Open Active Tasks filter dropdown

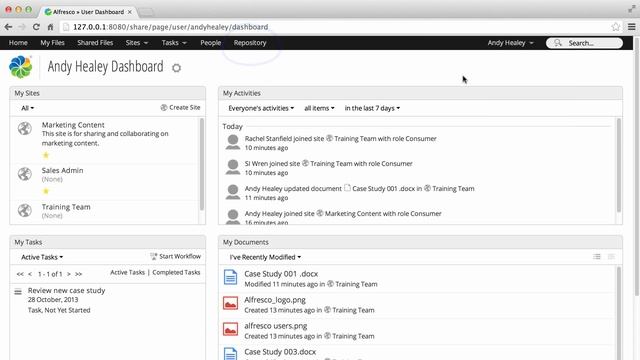42,257
